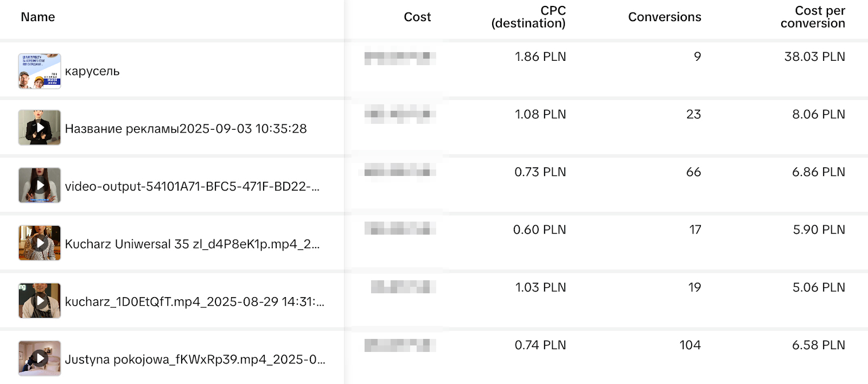
Task: Select the 38.03 PLN cost per conversion
Action: 814,57
